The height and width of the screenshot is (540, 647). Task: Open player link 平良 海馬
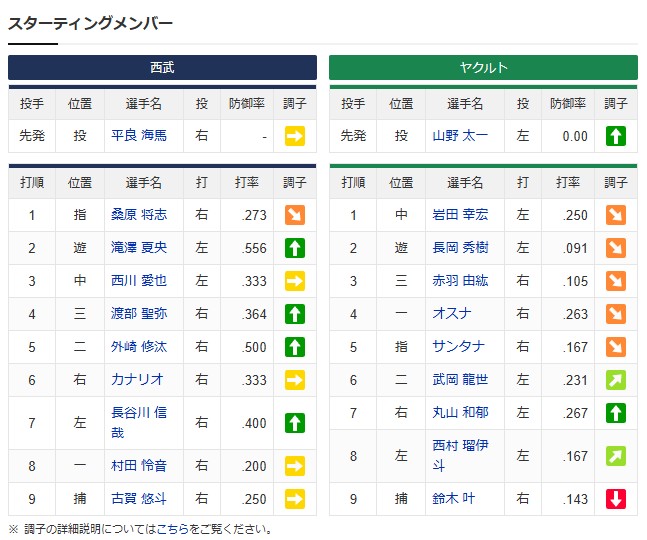[x=139, y=136]
